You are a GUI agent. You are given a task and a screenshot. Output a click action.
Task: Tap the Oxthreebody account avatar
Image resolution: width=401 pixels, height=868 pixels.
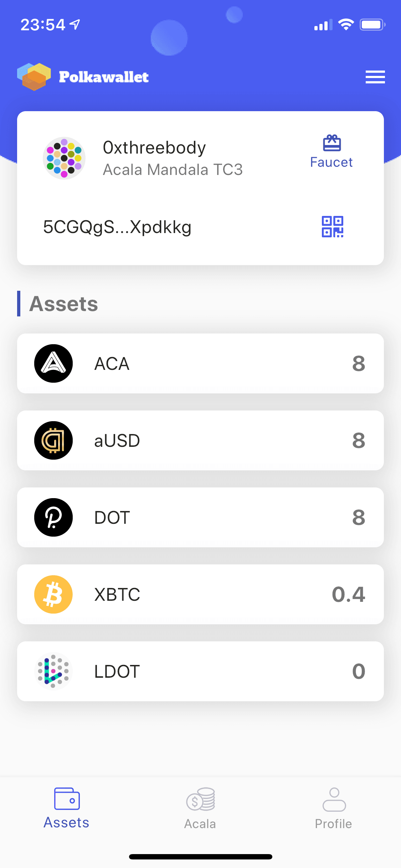(x=64, y=158)
